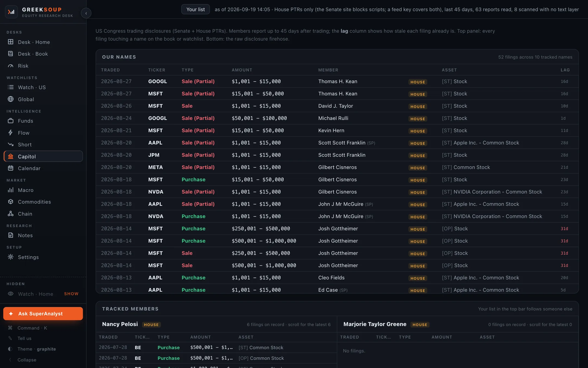Click the 6 filings on record note

(x=289, y=324)
